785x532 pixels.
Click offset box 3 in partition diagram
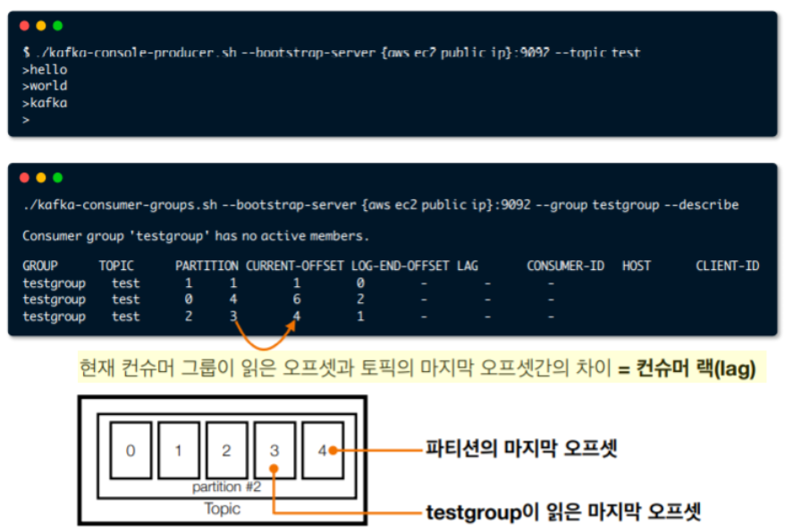point(274,451)
